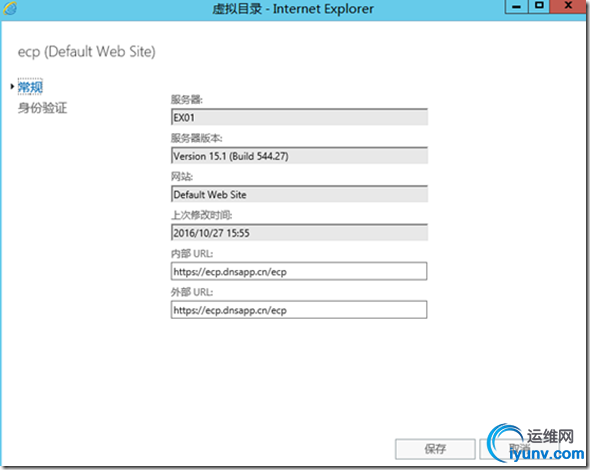Image resolution: width=590 pixels, height=470 pixels.
Task: Click the 内部 URL label
Action: point(192,254)
